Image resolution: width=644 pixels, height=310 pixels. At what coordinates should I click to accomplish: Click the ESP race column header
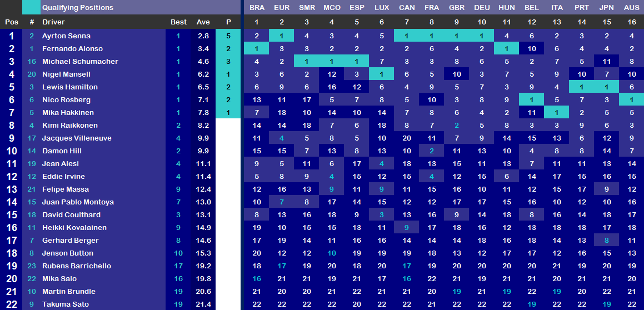357,8
